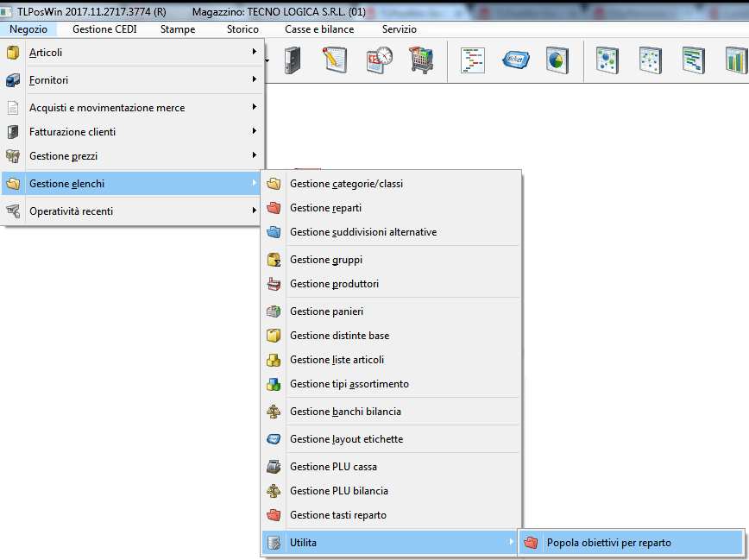Open the pie chart toolbar icon
Image resolution: width=749 pixels, height=560 pixels.
click(x=557, y=60)
